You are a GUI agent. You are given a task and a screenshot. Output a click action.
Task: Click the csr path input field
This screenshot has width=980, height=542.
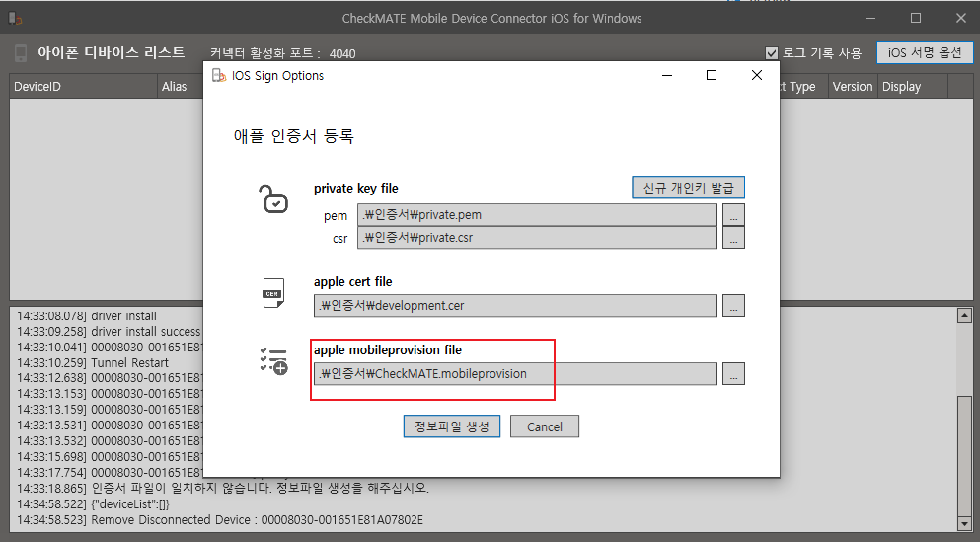pyautogui.click(x=537, y=238)
